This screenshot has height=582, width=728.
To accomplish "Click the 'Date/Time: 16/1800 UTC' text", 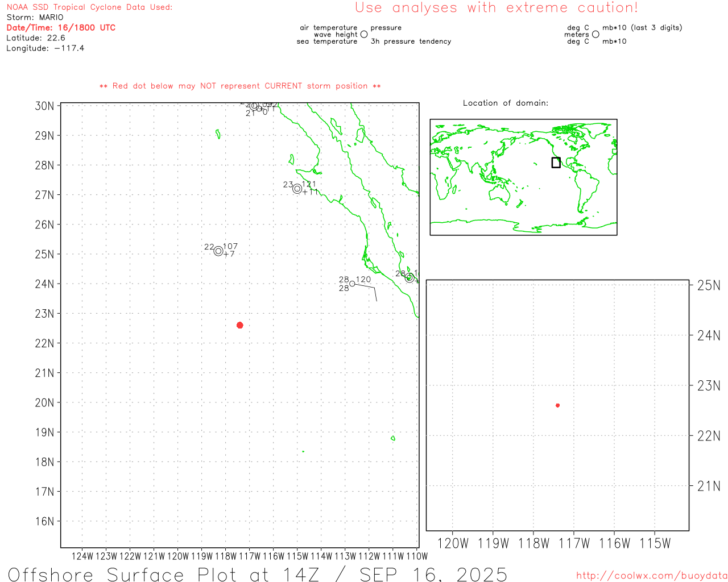I will (61, 27).
